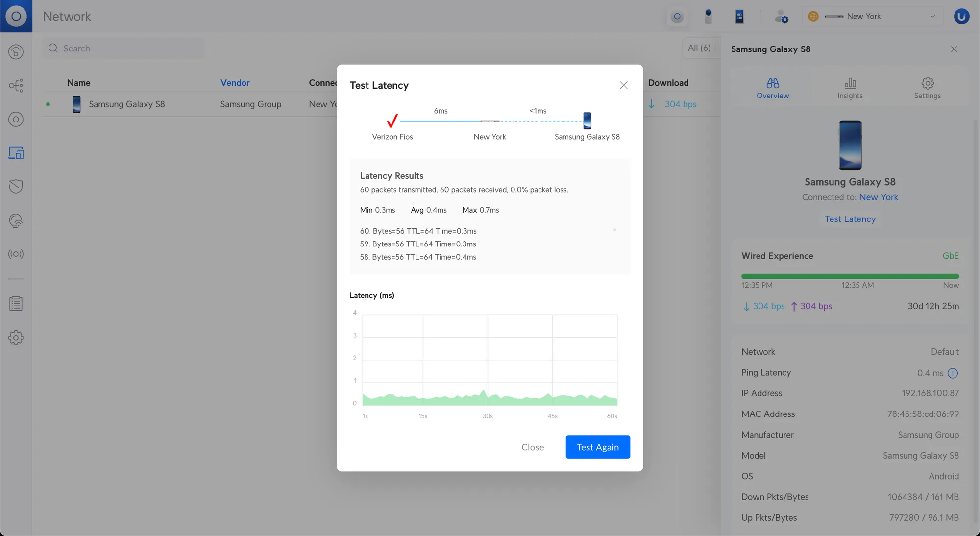Open the admin settings icon in header
980x536 pixels.
pos(781,17)
